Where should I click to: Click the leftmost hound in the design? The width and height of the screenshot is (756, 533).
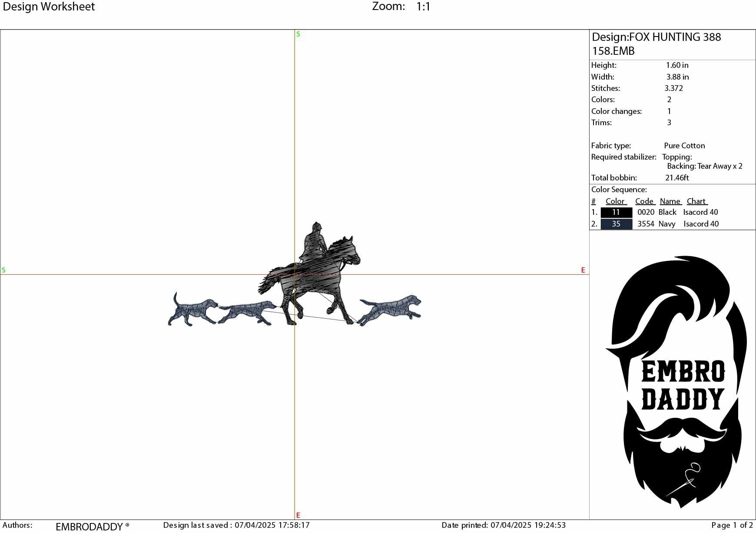(x=193, y=310)
